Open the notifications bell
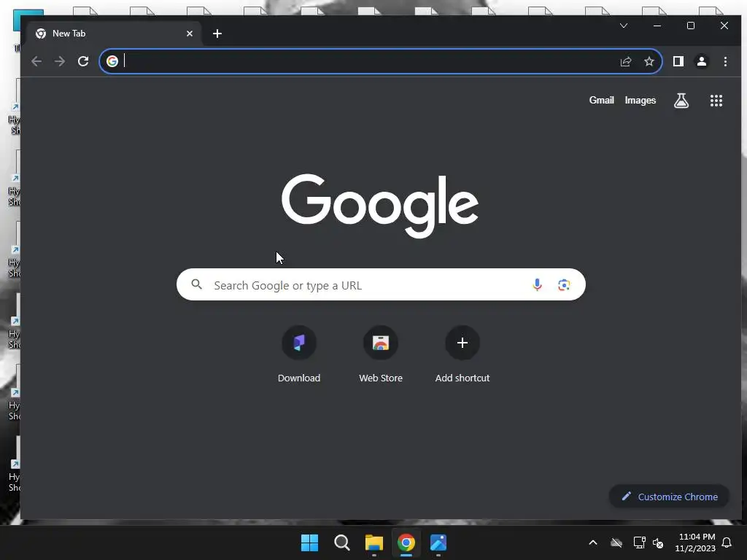 pos(727,542)
